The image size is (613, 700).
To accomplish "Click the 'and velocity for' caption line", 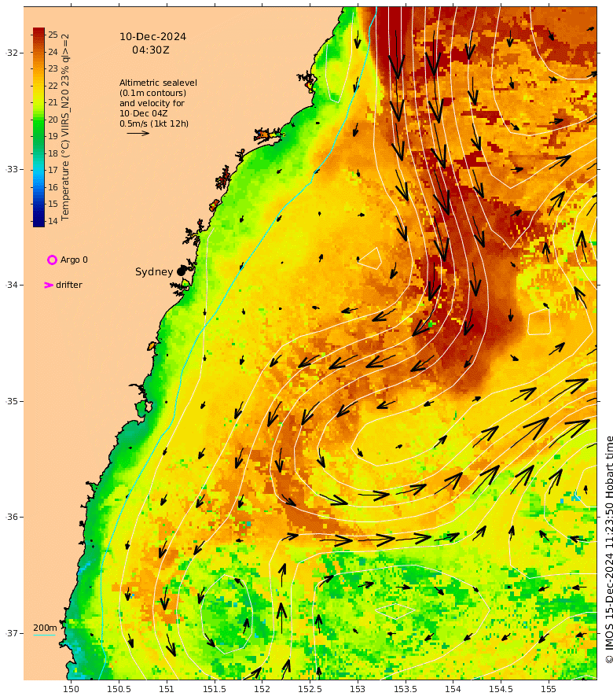I will point(152,103).
